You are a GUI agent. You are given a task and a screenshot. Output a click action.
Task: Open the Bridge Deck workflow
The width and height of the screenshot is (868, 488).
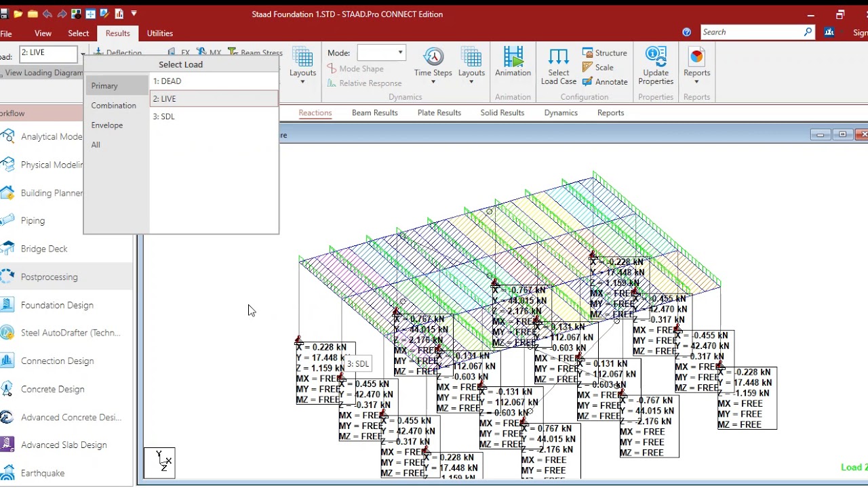pos(66,249)
